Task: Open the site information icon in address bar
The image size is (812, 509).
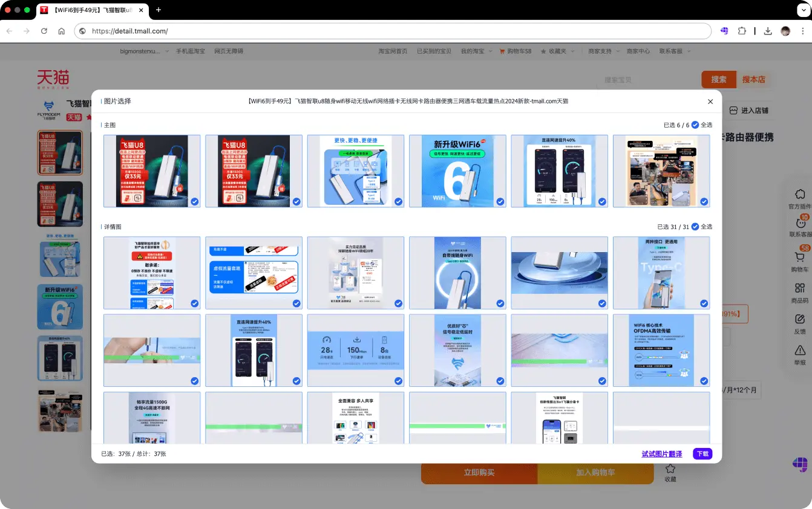Action: 83,31
